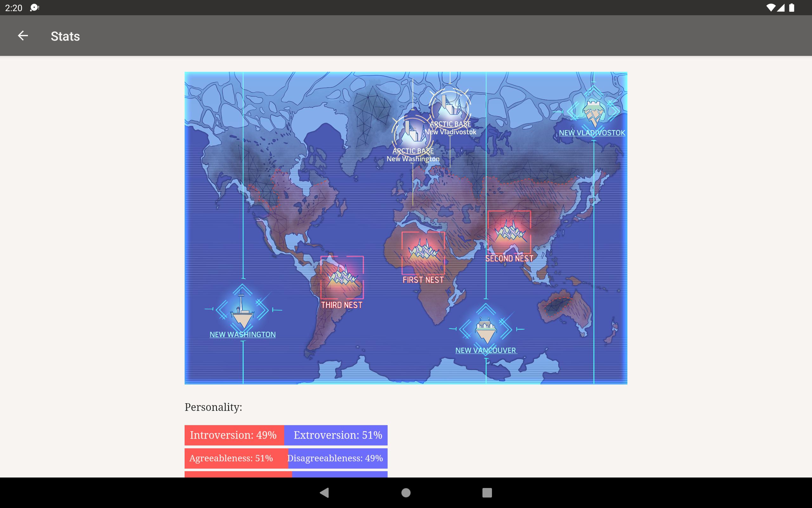Tap the 2:20 clock in status bar
Screen dimensions: 812x508
(x=14, y=8)
